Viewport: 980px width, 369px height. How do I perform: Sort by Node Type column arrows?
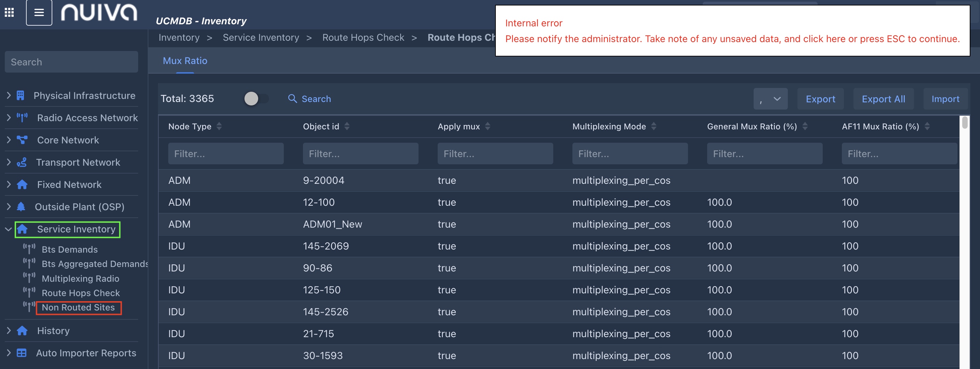[x=219, y=126]
